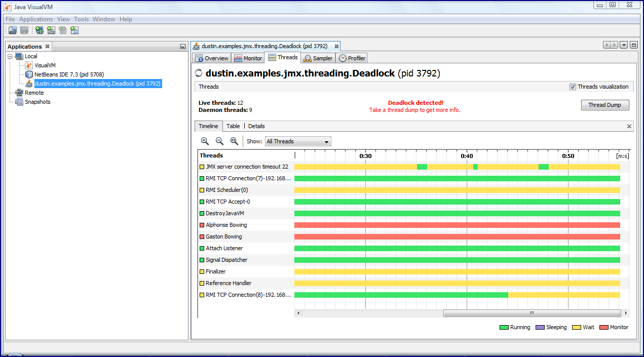Open the File menu
The width and height of the screenshot is (644, 357).
10,19
